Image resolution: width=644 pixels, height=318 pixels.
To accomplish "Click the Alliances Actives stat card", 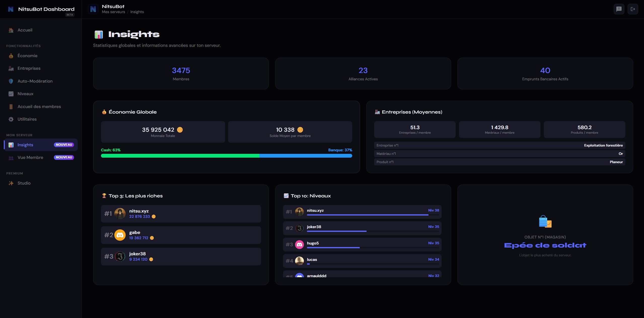I will click(x=363, y=74).
